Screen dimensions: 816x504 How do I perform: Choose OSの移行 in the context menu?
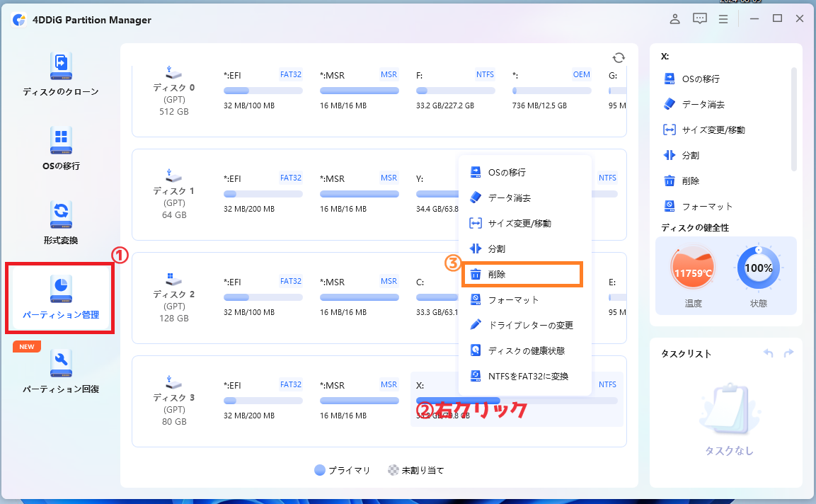click(524, 172)
